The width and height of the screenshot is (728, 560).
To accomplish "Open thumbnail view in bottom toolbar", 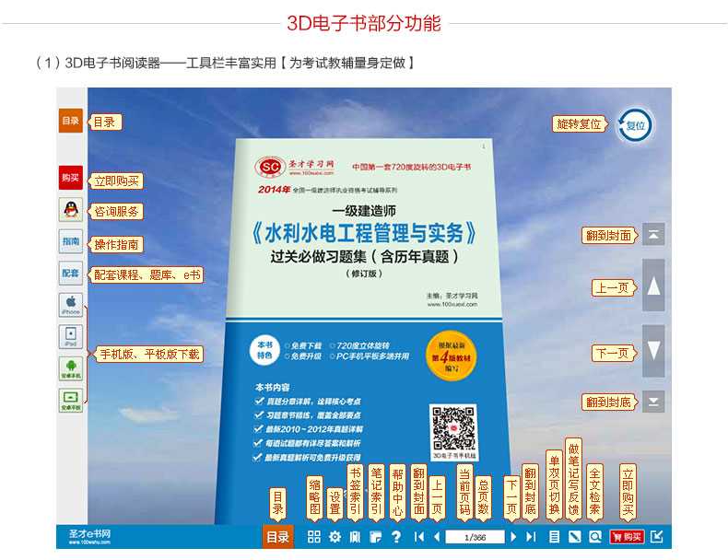I will coord(313,537).
